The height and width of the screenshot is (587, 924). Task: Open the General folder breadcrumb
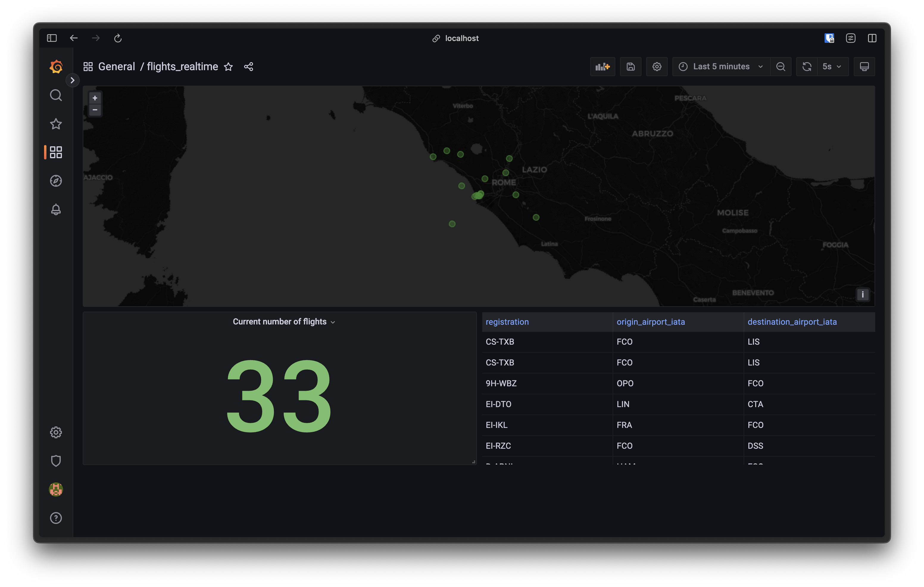tap(116, 67)
